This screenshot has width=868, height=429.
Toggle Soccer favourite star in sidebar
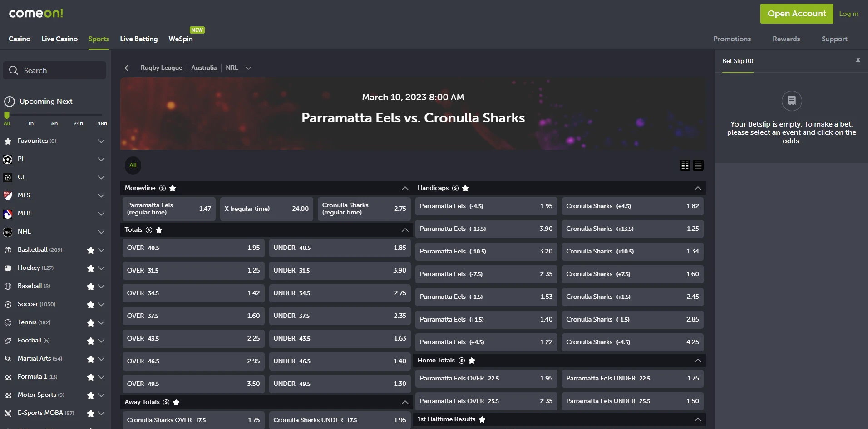point(91,305)
